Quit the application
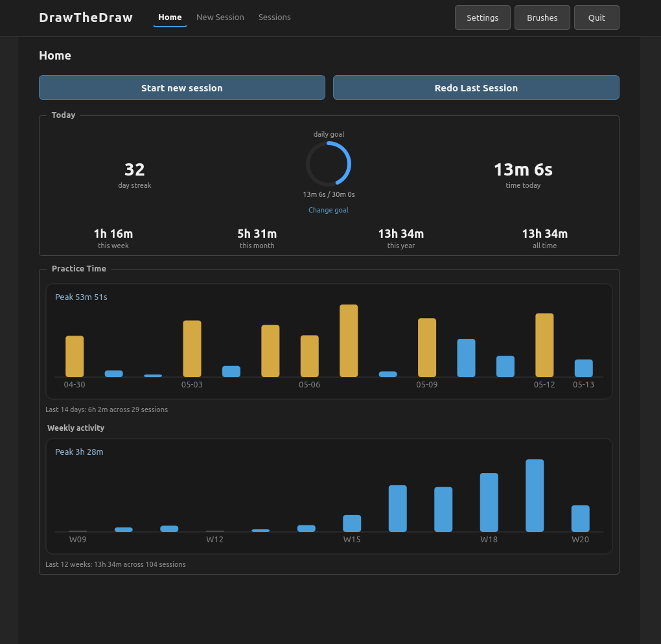661x644 pixels. pyautogui.click(x=596, y=17)
